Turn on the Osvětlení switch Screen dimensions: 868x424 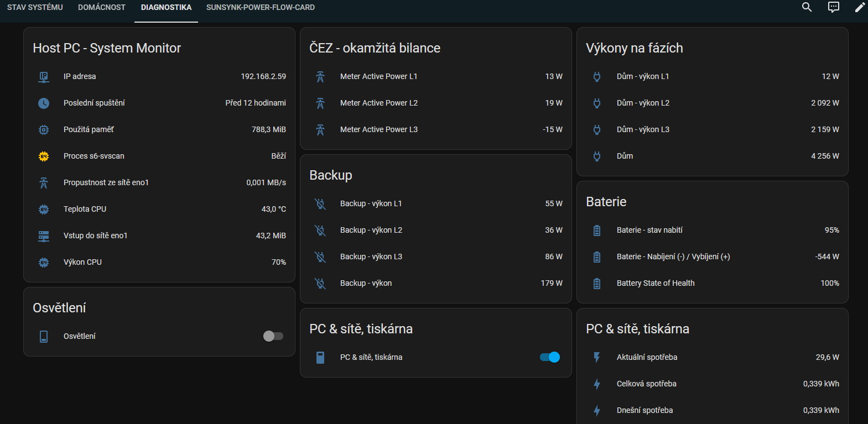pos(273,336)
